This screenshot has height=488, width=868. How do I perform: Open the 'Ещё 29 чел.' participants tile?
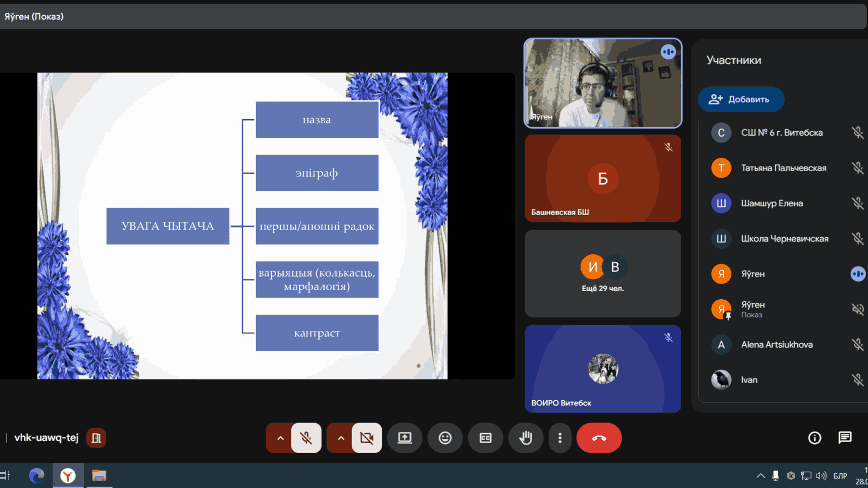point(602,274)
